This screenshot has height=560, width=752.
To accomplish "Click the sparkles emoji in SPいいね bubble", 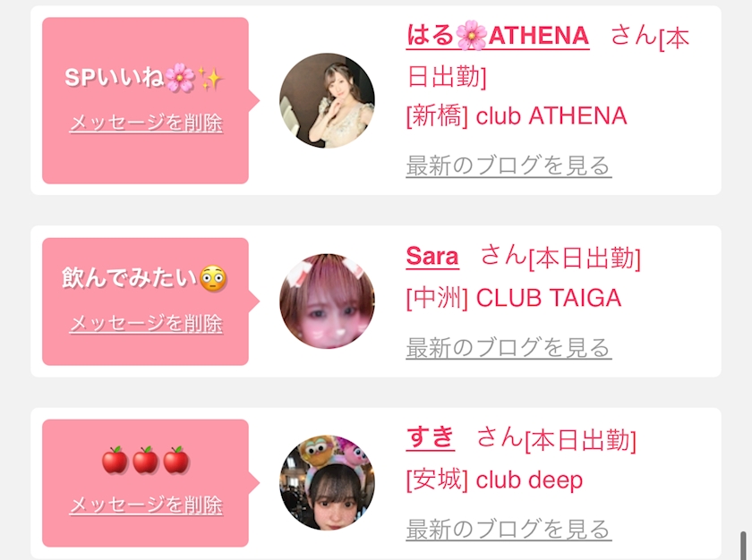I will tap(210, 79).
